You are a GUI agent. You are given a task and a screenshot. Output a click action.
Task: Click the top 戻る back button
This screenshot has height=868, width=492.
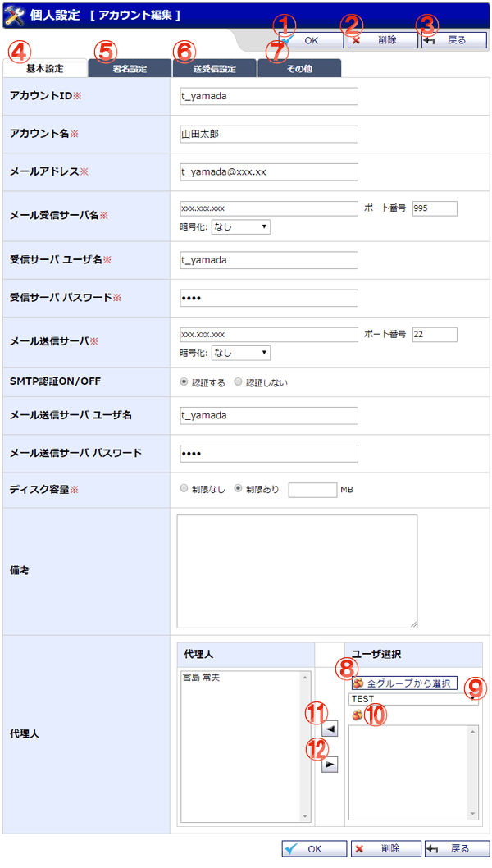pos(453,40)
